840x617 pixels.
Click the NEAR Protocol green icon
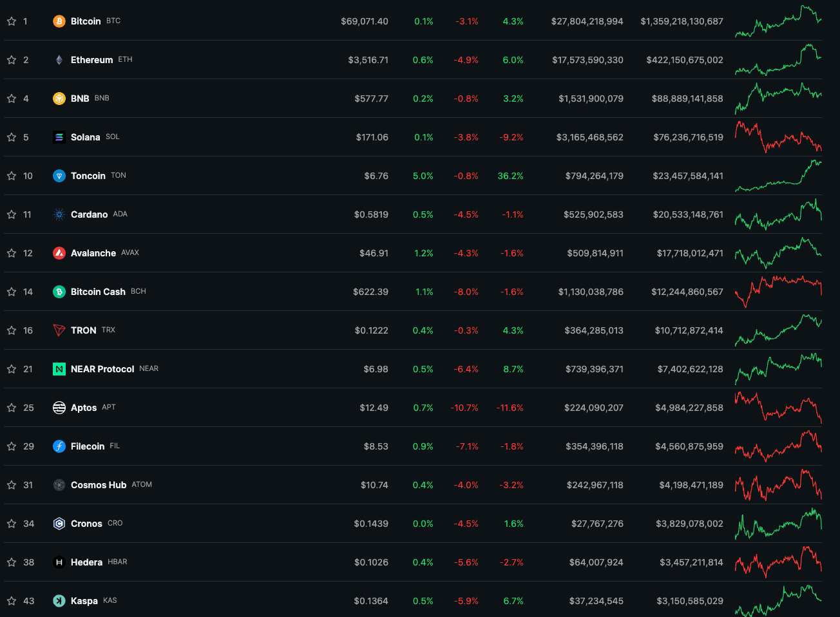59,369
